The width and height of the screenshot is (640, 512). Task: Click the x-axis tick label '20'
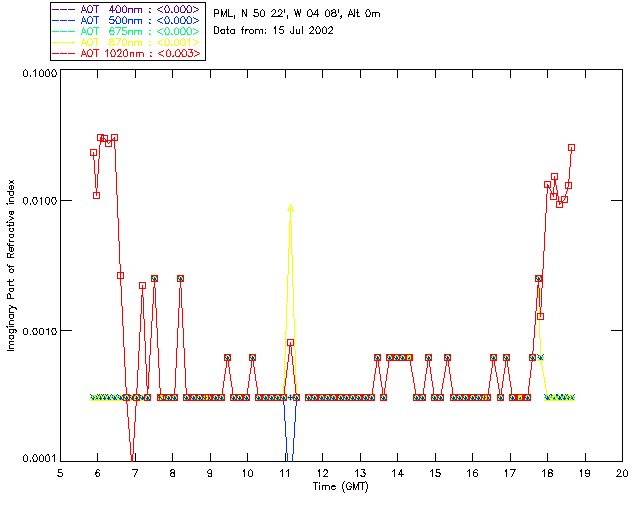(x=622, y=473)
